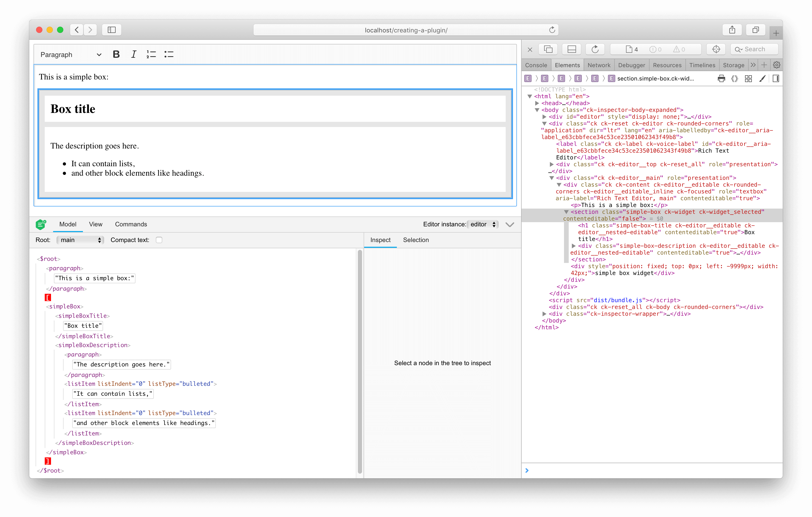Enable the Compact text checkbox

pos(159,240)
